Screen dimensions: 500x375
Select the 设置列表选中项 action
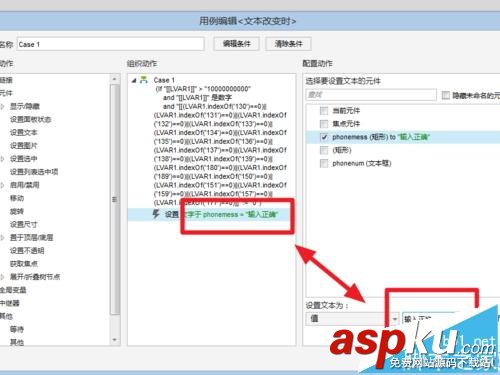[34, 172]
